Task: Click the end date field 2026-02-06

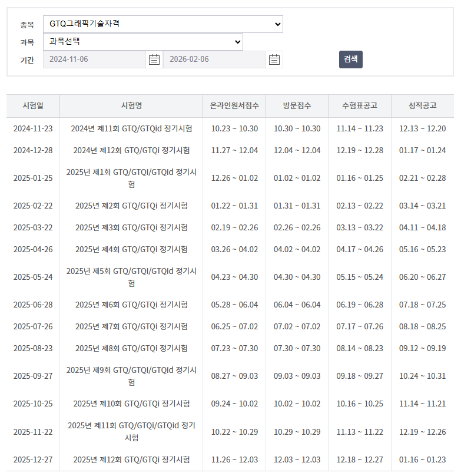Action: [214, 59]
